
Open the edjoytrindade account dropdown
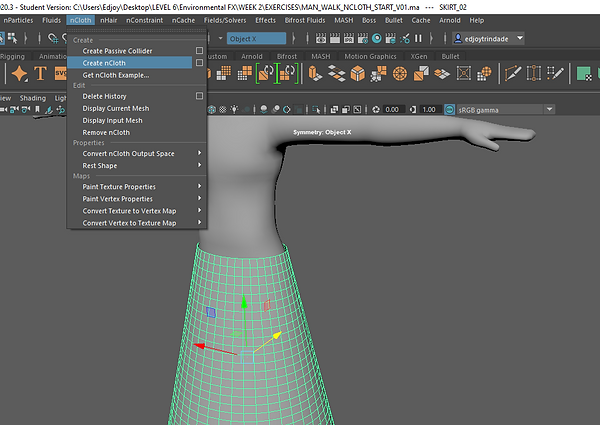[520, 38]
